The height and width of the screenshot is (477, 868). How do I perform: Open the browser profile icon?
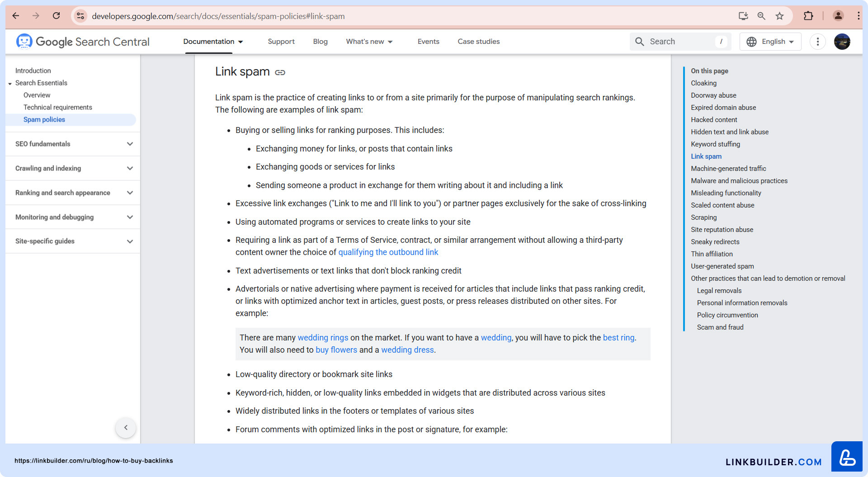[x=838, y=16]
